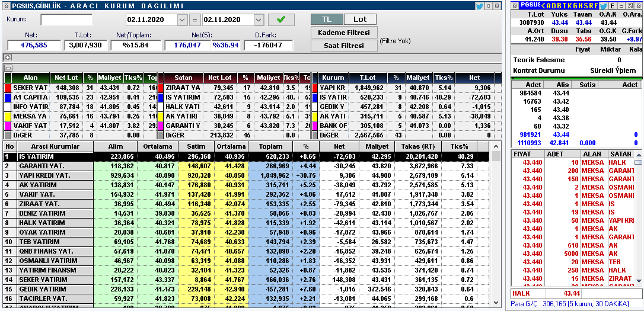Click the yellow B shortcut letter in quote title bar
The width and height of the screenshot is (644, 311).
(x=560, y=6)
